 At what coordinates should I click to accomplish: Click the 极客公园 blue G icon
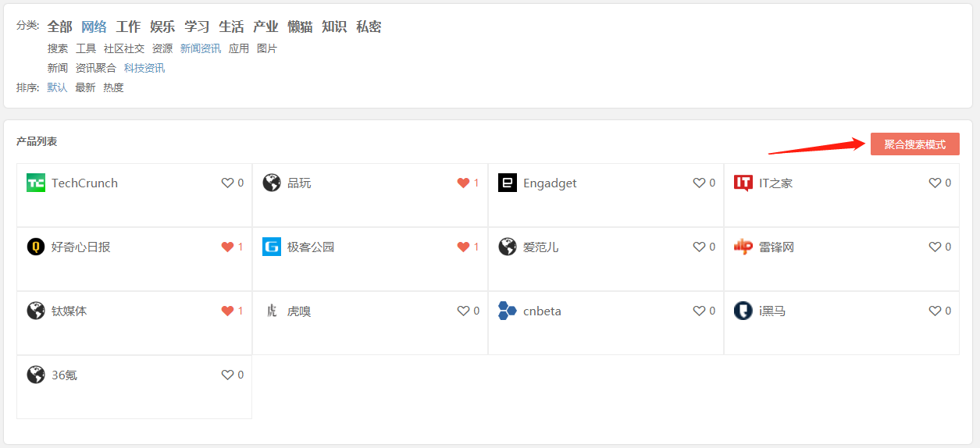tap(272, 247)
